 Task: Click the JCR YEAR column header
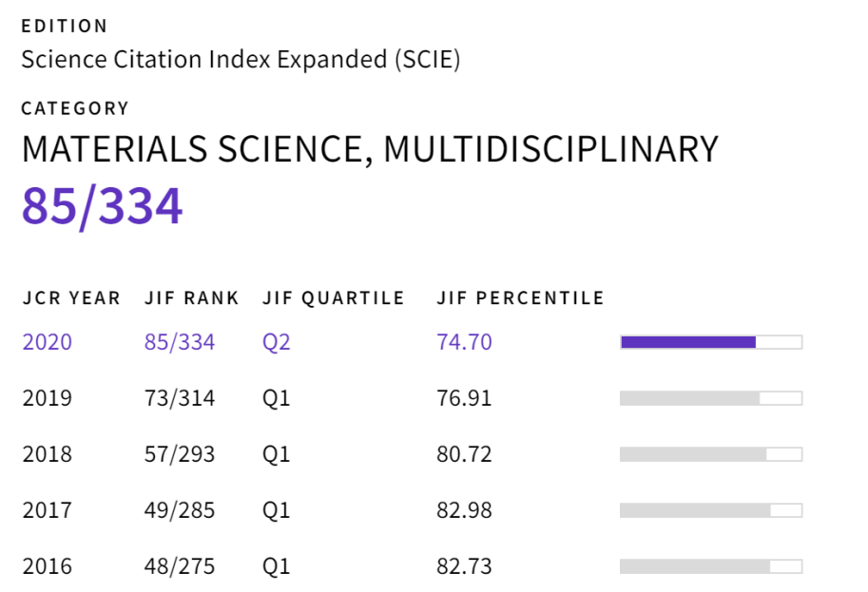pyautogui.click(x=71, y=298)
